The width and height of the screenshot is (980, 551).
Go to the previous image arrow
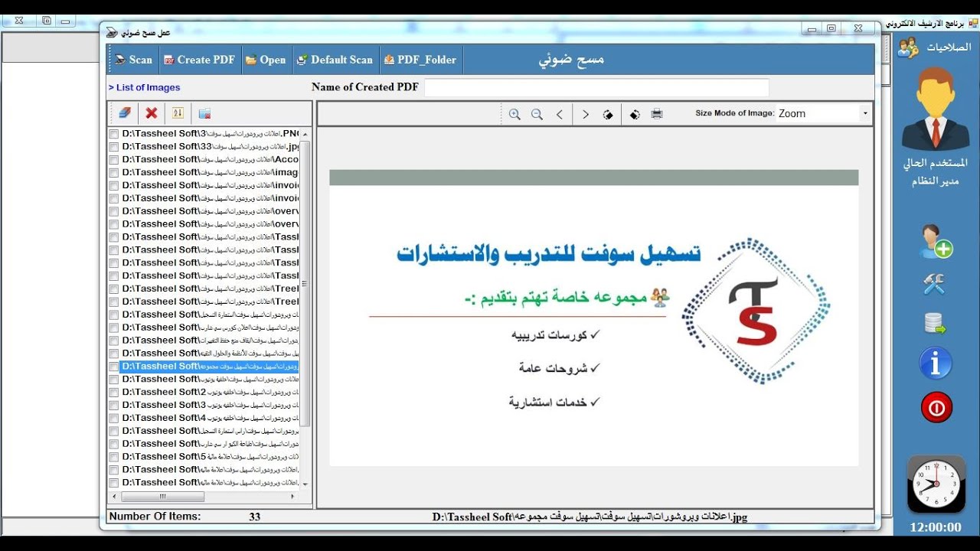pos(560,114)
